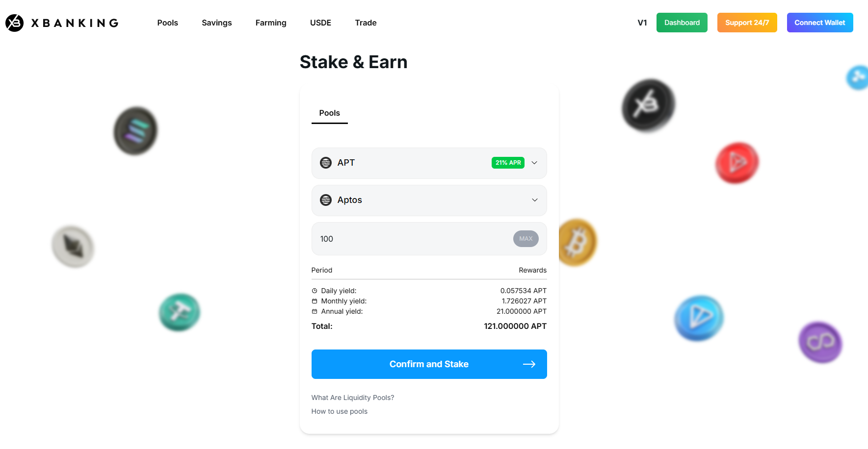The height and width of the screenshot is (449, 868).
Task: Open What Are Liquidity Pools link
Action: (x=352, y=398)
